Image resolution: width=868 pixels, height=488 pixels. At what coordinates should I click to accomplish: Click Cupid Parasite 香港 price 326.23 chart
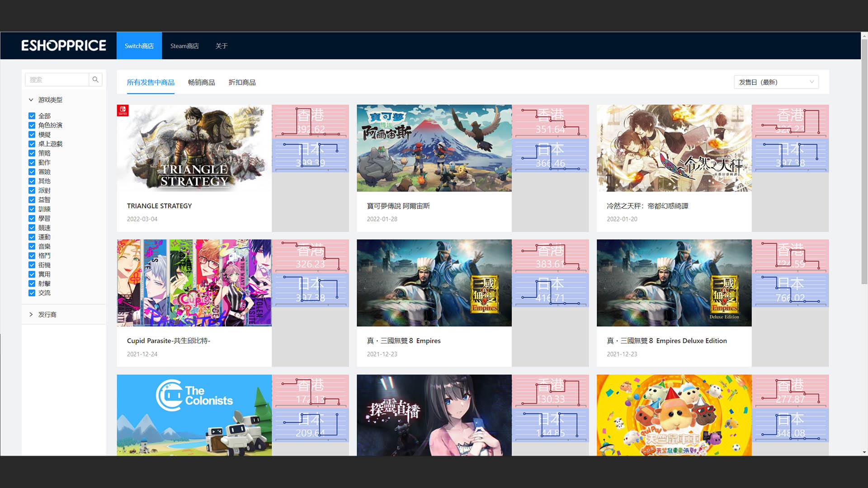[311, 256]
